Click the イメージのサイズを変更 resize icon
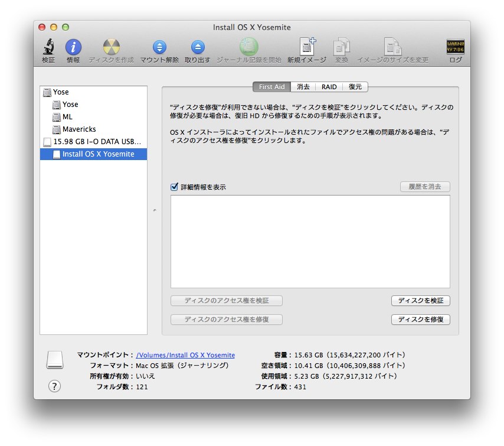504x446 pixels. (393, 47)
